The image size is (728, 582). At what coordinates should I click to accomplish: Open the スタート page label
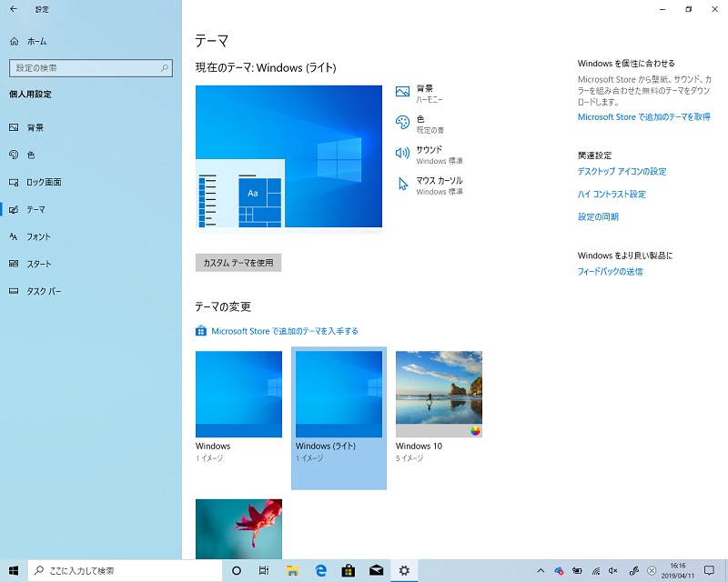click(x=38, y=264)
